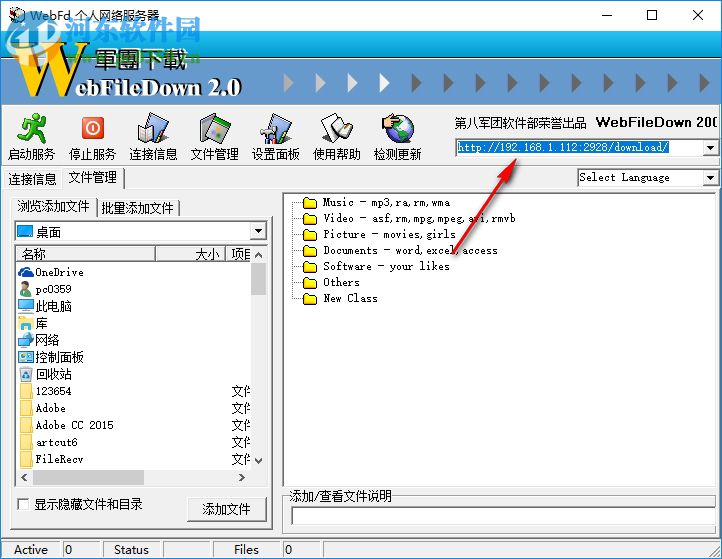Screen dimensions: 722x559
Task: Select the New Class folder icon
Action: [310, 299]
